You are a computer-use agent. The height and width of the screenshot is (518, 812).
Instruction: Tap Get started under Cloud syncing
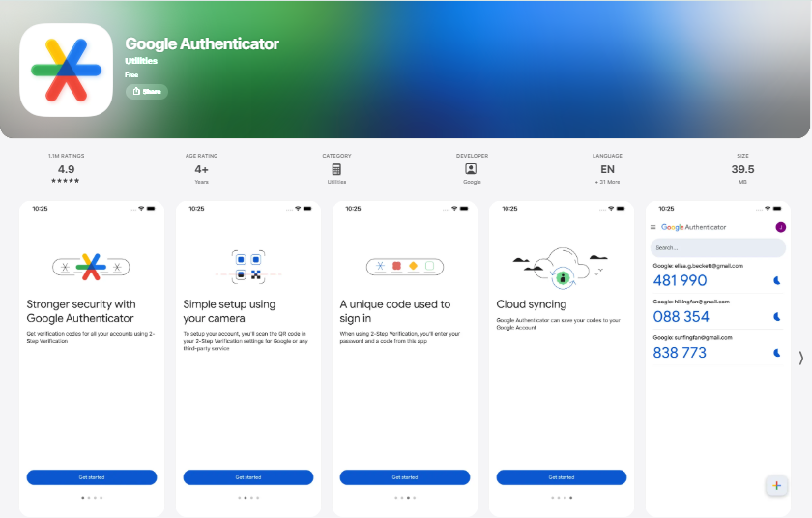(562, 477)
